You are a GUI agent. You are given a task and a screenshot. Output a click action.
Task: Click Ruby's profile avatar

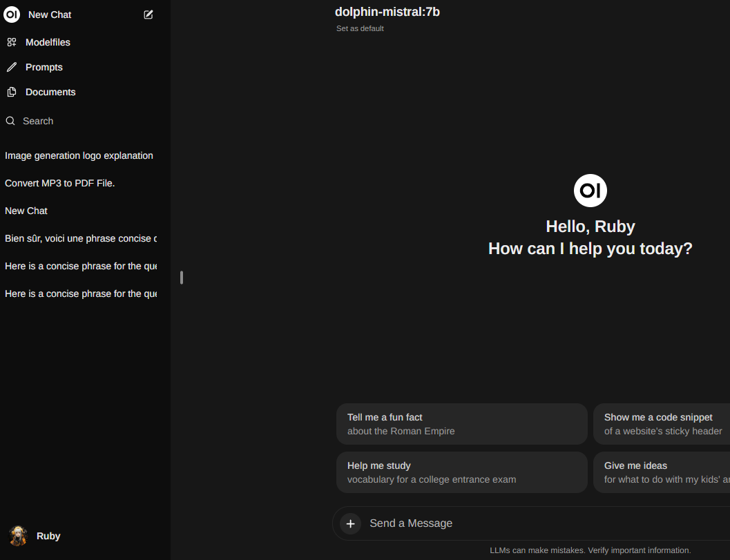coord(18,536)
